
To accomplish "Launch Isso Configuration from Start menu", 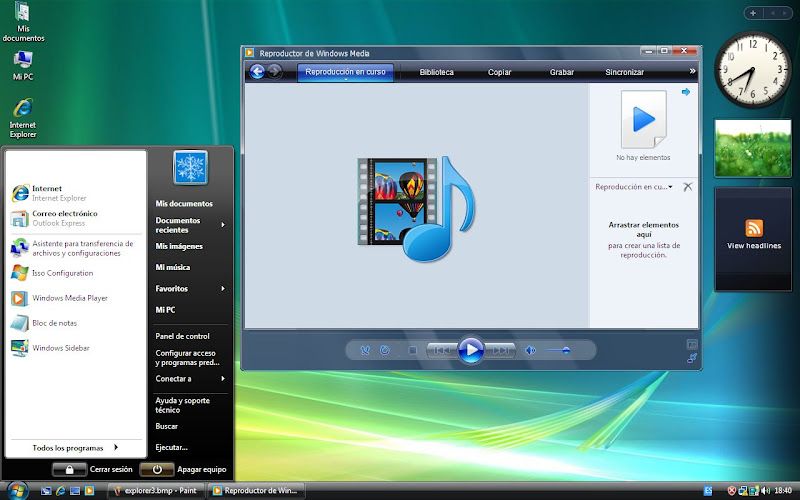I will [x=76, y=273].
